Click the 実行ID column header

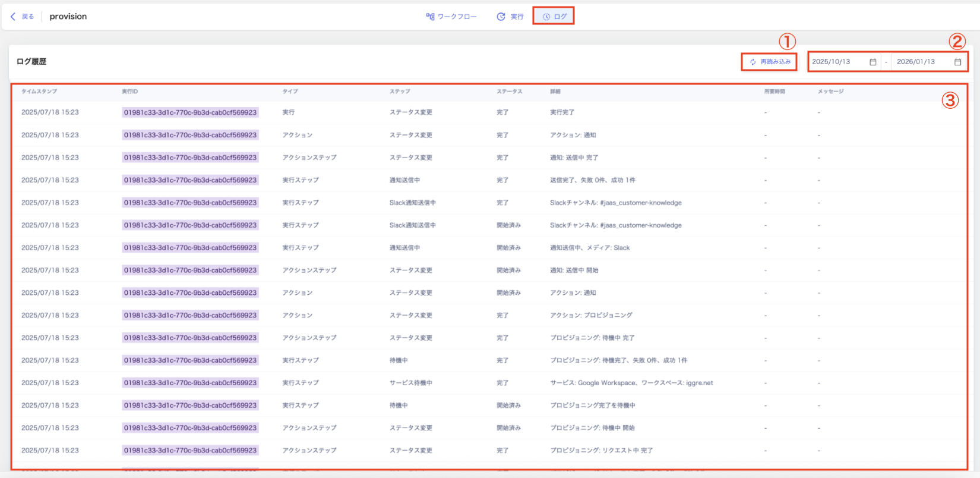[x=130, y=92]
